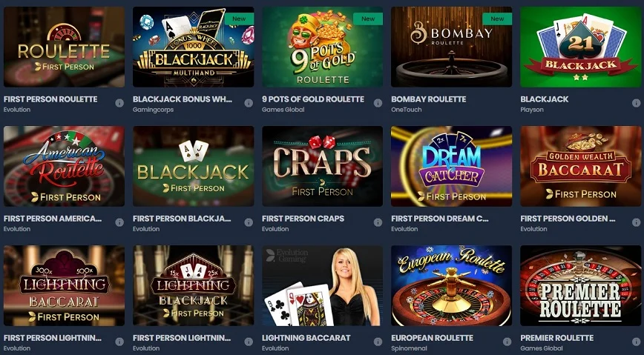Click info icon beside Blackjack Bonus Wheel
This screenshot has width=644, height=355.
pyautogui.click(x=249, y=103)
